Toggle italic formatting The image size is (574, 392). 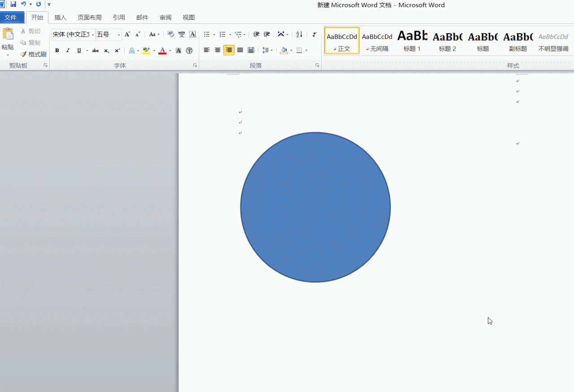[68, 51]
